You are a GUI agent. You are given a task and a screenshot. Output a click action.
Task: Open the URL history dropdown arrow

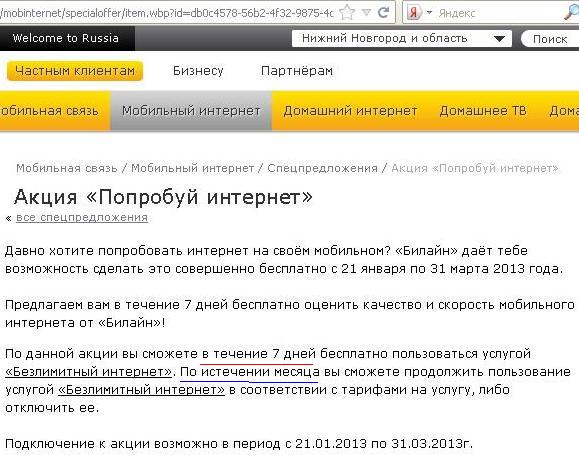click(x=366, y=13)
